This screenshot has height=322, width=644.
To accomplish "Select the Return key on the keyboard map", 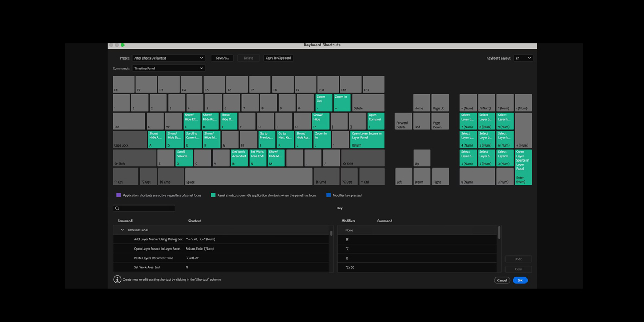I will tap(368, 140).
